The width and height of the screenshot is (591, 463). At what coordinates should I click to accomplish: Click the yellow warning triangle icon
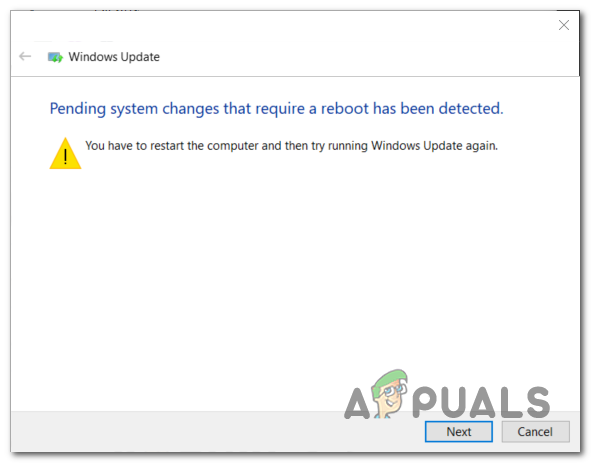[x=65, y=153]
